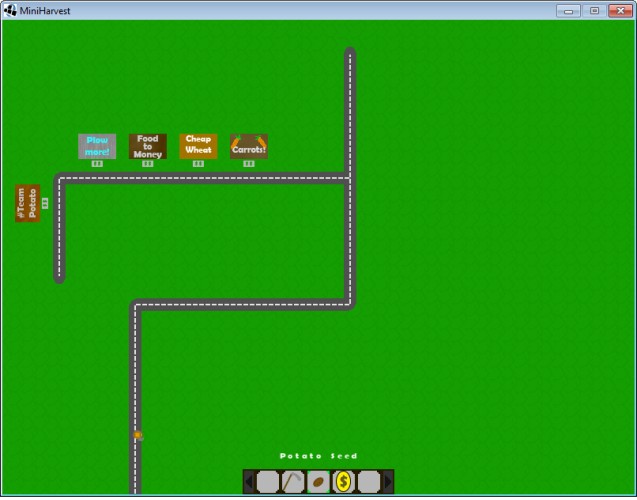Viewport: 637px width, 500px height.
Task: Click the first empty hotbar slot
Action: pyautogui.click(x=268, y=482)
